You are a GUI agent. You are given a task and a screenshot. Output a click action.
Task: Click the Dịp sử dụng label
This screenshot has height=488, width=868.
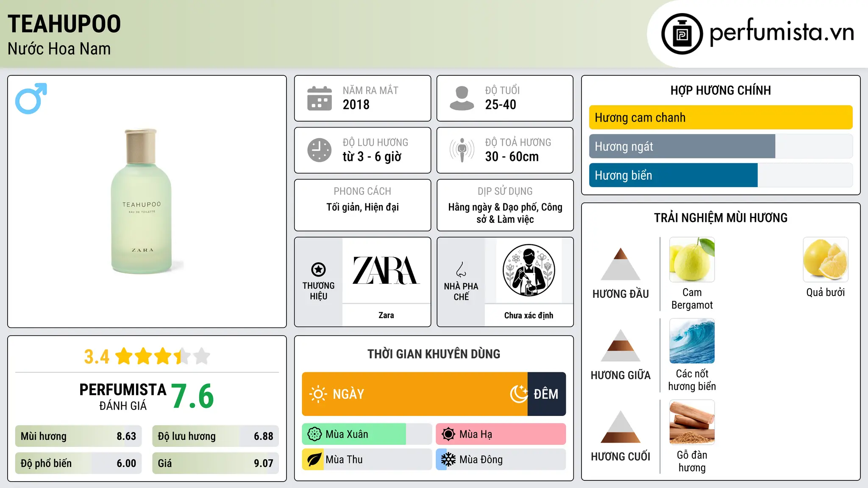[x=505, y=191]
